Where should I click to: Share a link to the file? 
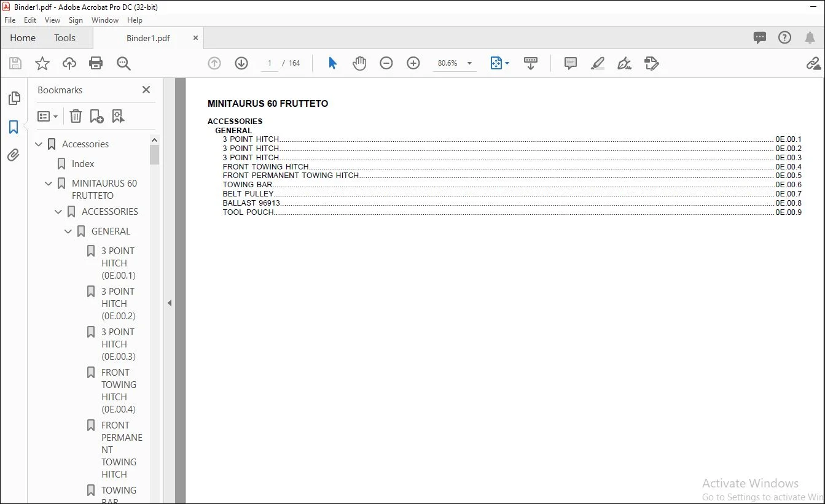pyautogui.click(x=813, y=63)
